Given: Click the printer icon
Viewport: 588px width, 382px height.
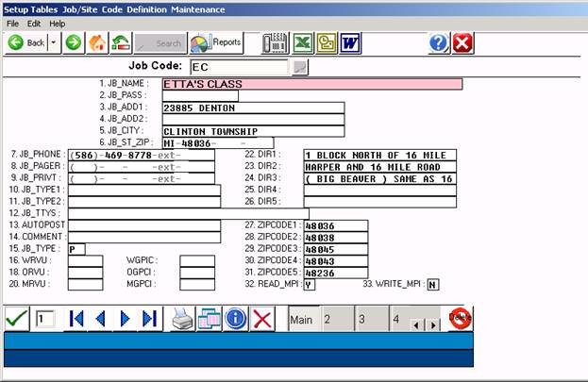Looking at the screenshot, I should 182,319.
